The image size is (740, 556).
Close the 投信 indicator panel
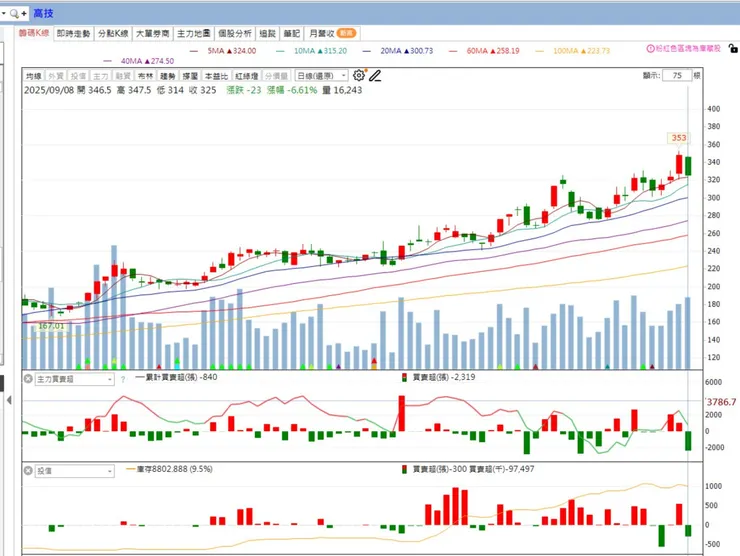pyautogui.click(x=28, y=471)
